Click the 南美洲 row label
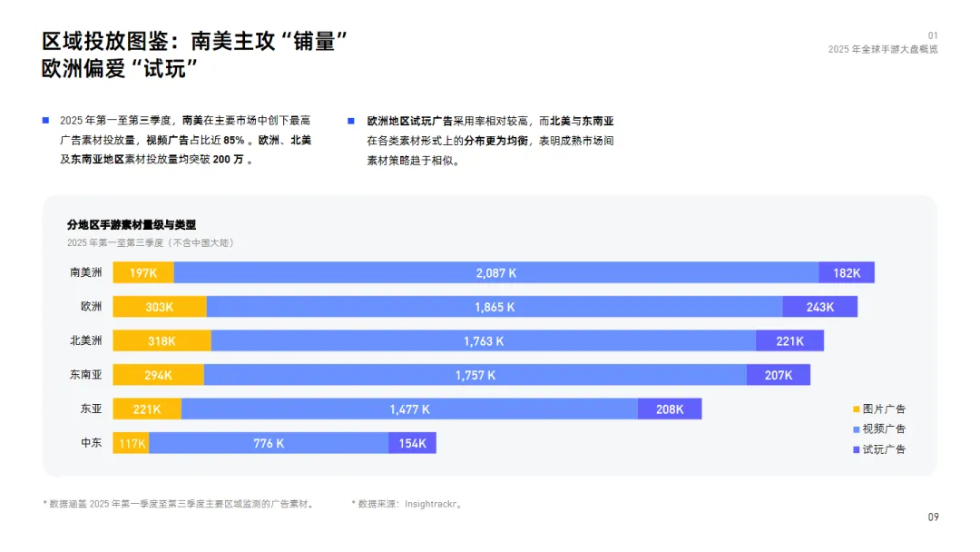 [x=85, y=272]
